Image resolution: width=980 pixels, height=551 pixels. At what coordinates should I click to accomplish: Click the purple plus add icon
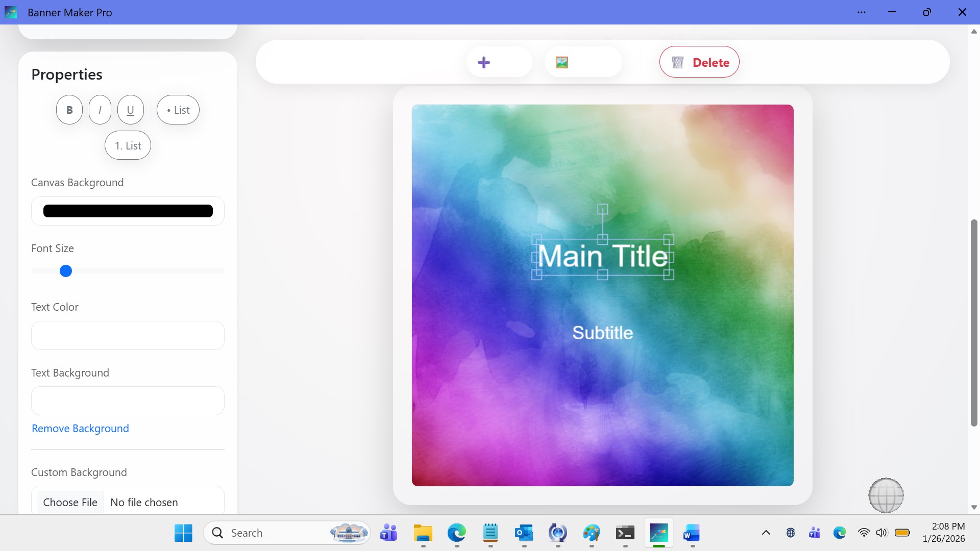coord(484,62)
